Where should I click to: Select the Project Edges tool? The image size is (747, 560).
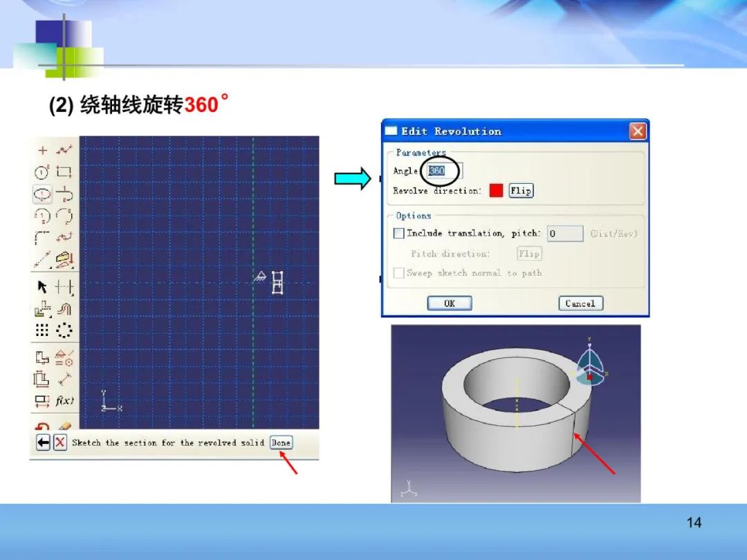(64, 259)
